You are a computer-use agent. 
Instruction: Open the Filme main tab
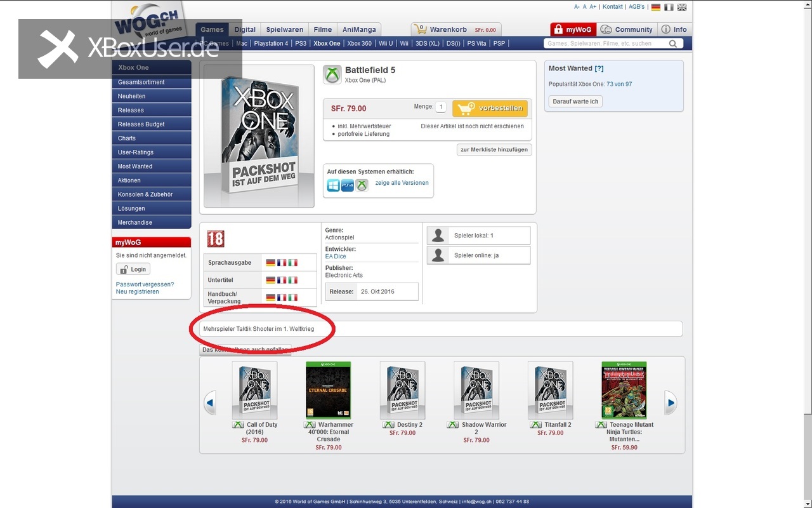tap(323, 30)
